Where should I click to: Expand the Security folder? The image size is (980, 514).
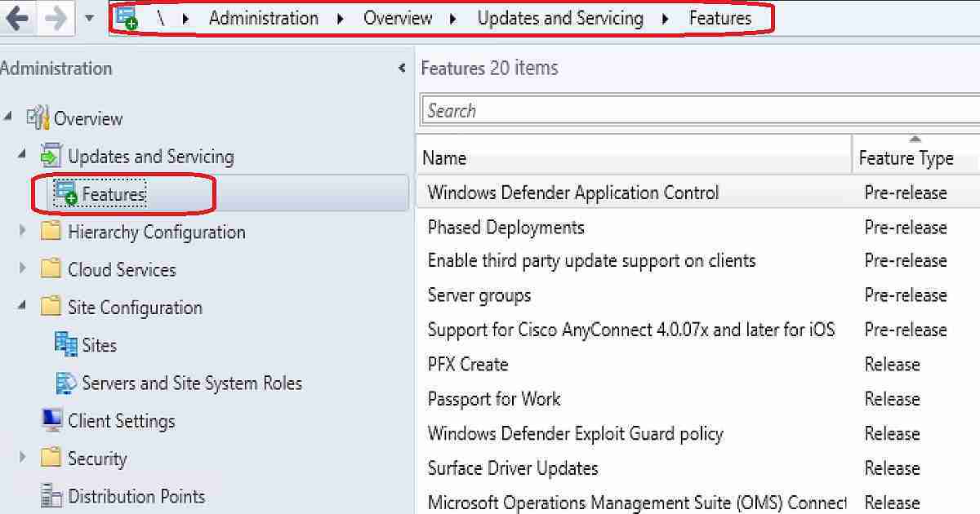coord(20,459)
